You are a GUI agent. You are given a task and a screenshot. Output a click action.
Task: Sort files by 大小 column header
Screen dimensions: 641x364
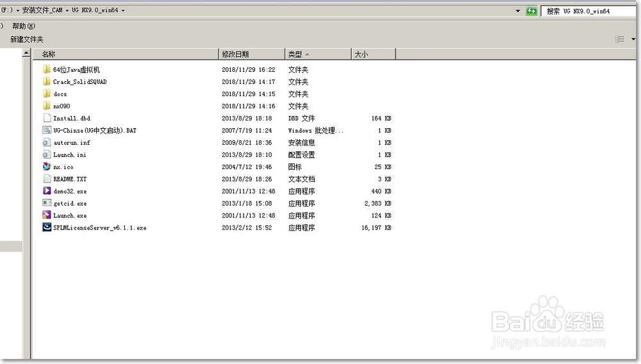pos(373,54)
